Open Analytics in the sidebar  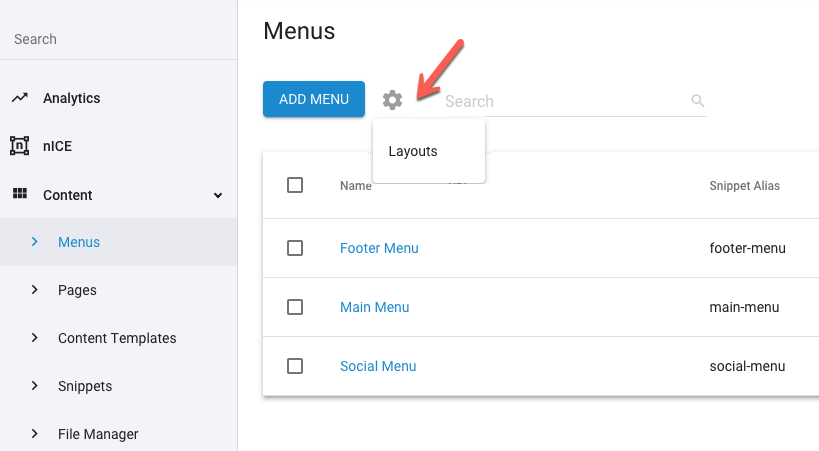71,98
